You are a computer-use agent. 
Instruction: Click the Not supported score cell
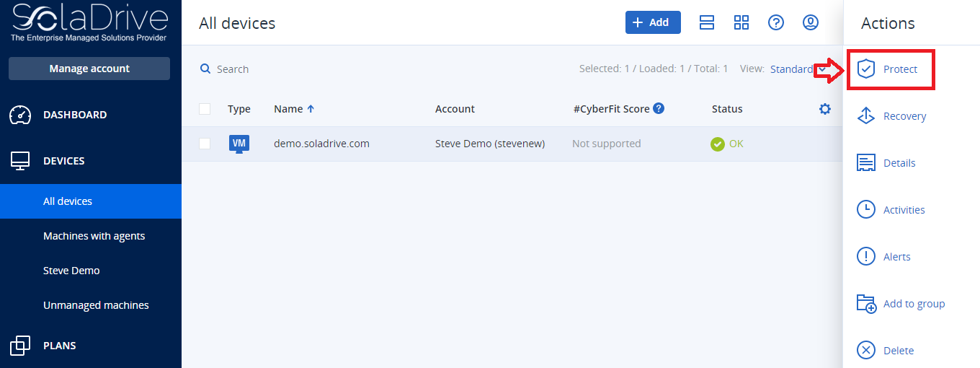click(x=607, y=144)
